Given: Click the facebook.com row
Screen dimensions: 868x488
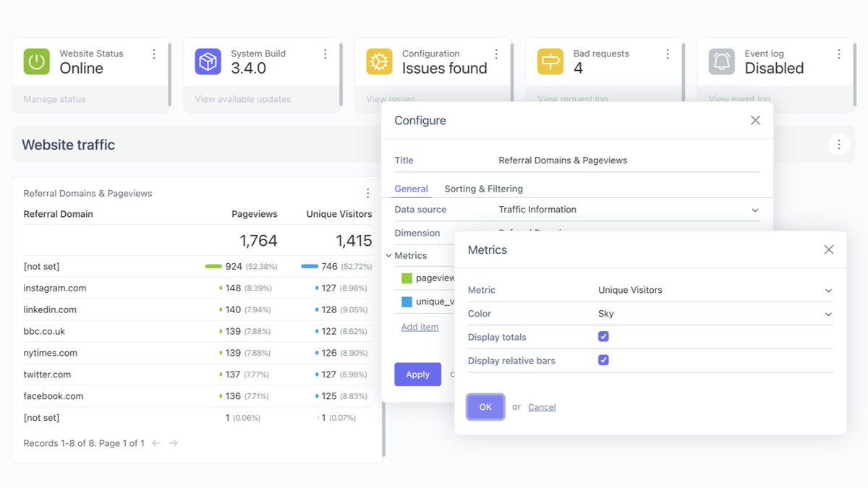Looking at the screenshot, I should [x=198, y=396].
